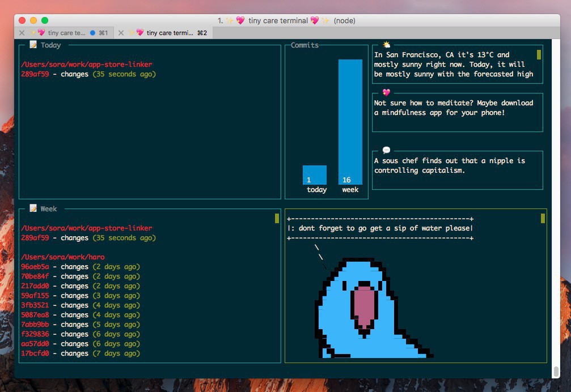Viewport: 571px width, 392px height.
Task: Switch to the first tab labeled ⌘1
Action: (62, 33)
